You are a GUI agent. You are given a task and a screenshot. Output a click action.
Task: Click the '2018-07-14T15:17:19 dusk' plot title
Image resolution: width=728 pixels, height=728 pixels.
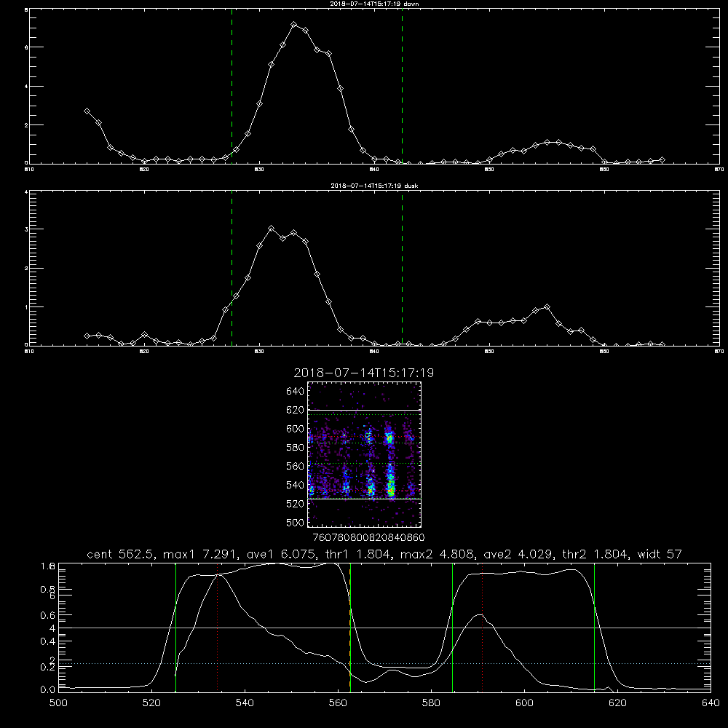click(x=374, y=186)
